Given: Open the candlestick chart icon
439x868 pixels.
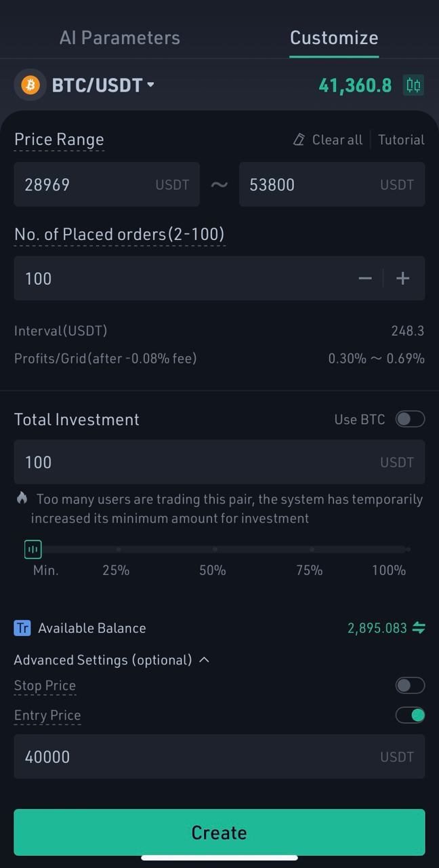Looking at the screenshot, I should pyautogui.click(x=413, y=85).
